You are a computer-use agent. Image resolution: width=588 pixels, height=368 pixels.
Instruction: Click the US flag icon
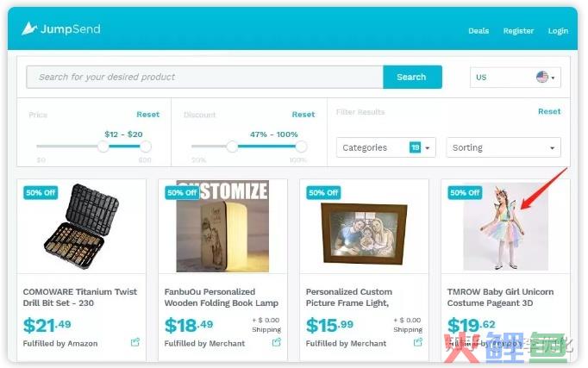[x=542, y=77]
